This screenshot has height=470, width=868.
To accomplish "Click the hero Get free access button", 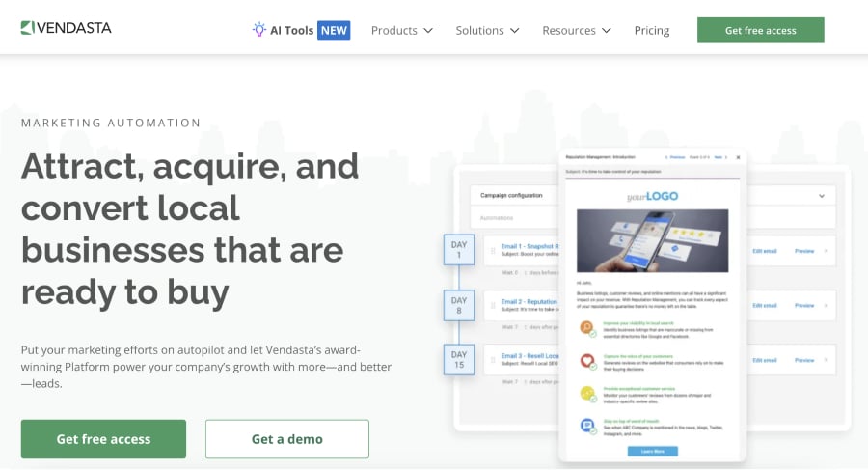I will [x=103, y=439].
